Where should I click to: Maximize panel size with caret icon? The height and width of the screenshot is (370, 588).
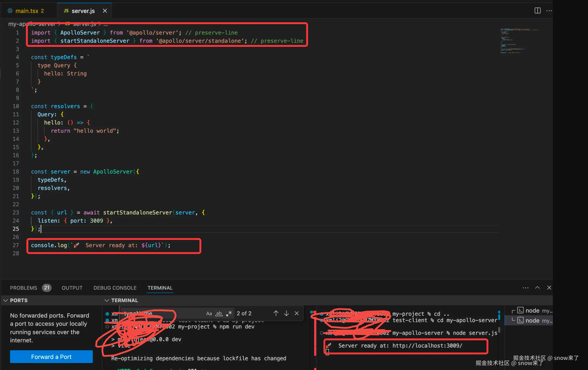pyautogui.click(x=537, y=288)
